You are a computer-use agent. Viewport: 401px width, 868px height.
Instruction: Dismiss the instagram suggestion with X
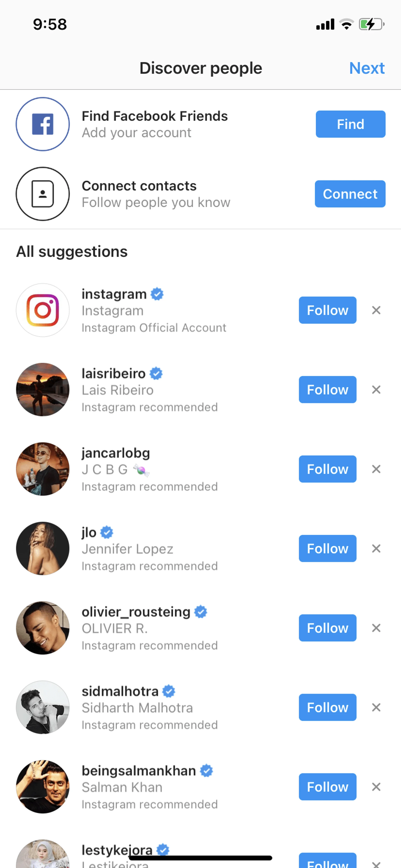[376, 310]
